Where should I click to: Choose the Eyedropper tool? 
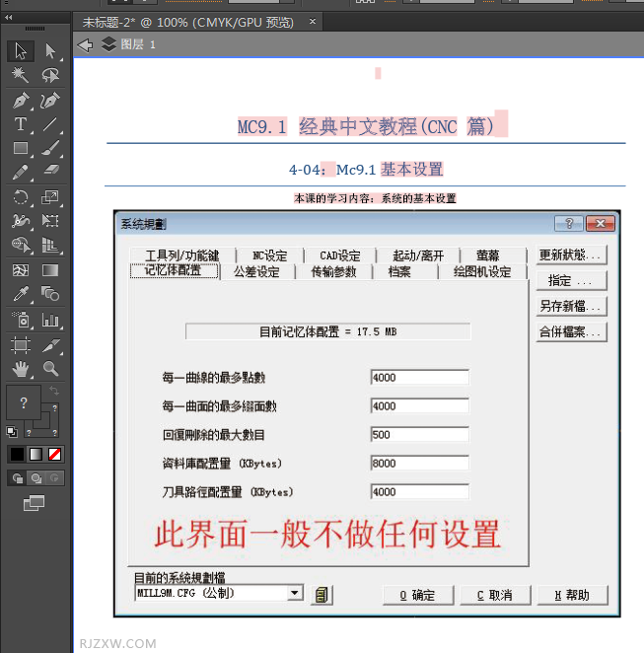click(21, 294)
